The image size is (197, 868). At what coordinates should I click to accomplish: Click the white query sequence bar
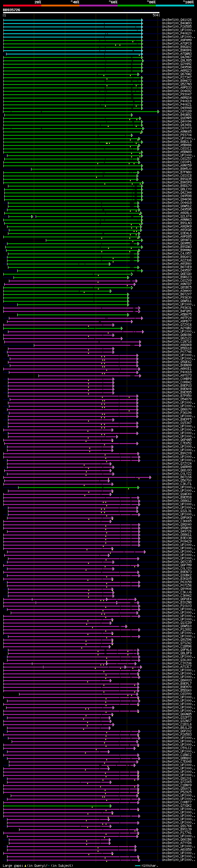[81, 13]
